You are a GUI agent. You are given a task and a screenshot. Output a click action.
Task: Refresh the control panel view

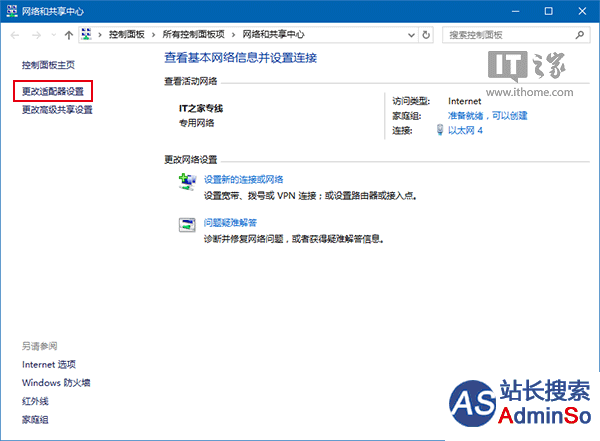[426, 35]
